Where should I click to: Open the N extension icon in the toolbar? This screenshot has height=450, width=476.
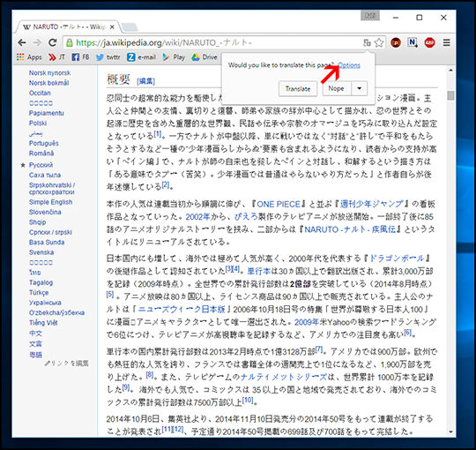pyautogui.click(x=413, y=42)
